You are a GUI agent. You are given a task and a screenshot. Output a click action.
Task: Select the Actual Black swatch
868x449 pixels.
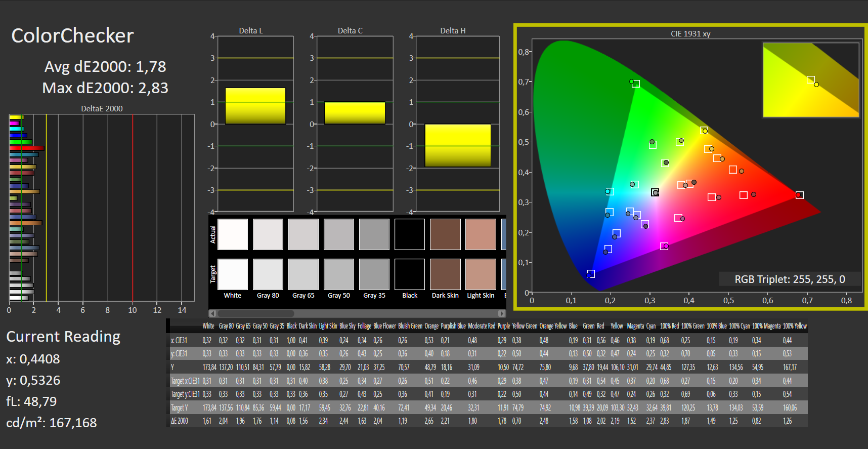410,234
